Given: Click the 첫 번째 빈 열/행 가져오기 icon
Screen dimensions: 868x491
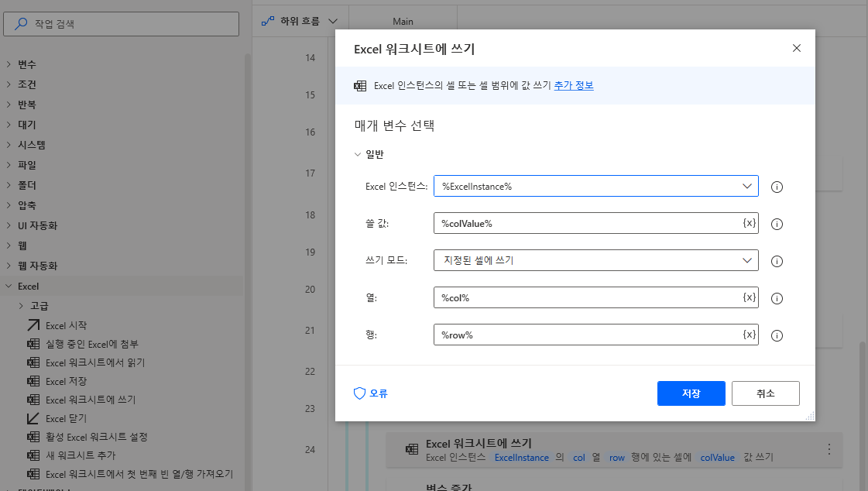Looking at the screenshot, I should click(x=33, y=474).
